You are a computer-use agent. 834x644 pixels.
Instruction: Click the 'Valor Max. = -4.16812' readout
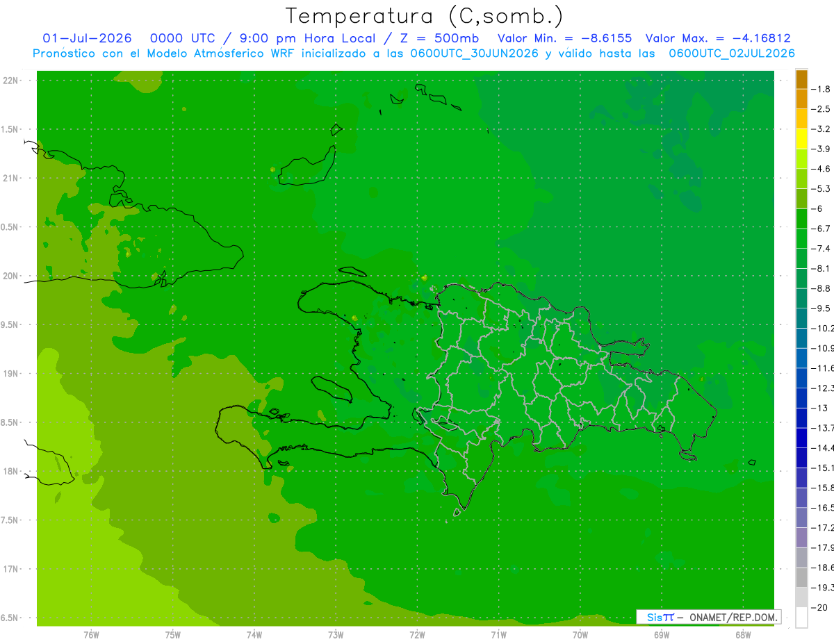click(x=718, y=39)
